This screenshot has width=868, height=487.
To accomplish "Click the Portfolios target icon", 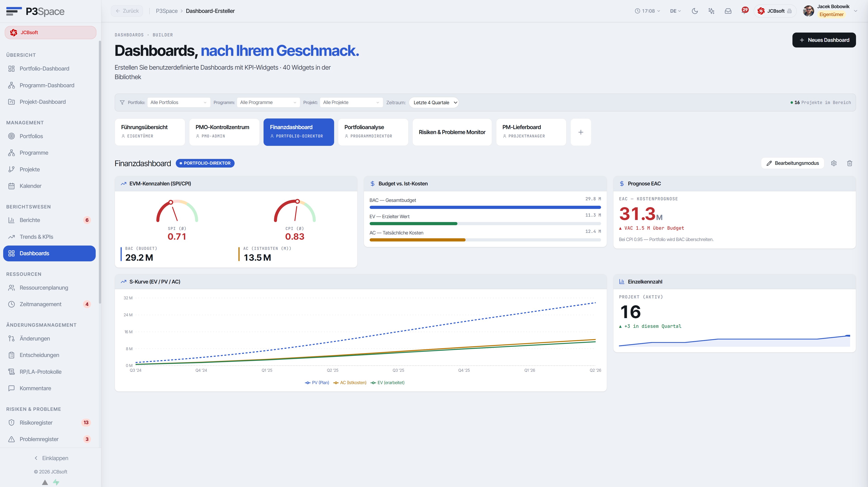I will coord(12,136).
